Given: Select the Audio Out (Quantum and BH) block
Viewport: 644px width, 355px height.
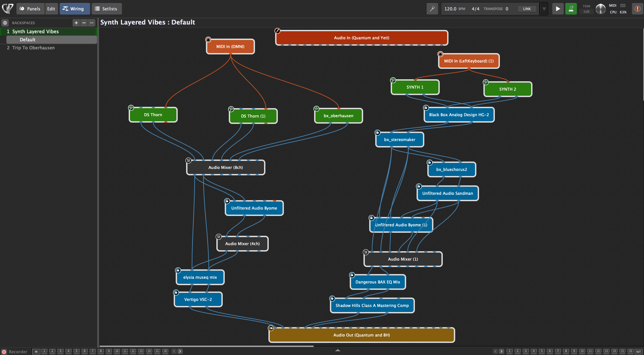Looking at the screenshot, I should click(x=362, y=335).
